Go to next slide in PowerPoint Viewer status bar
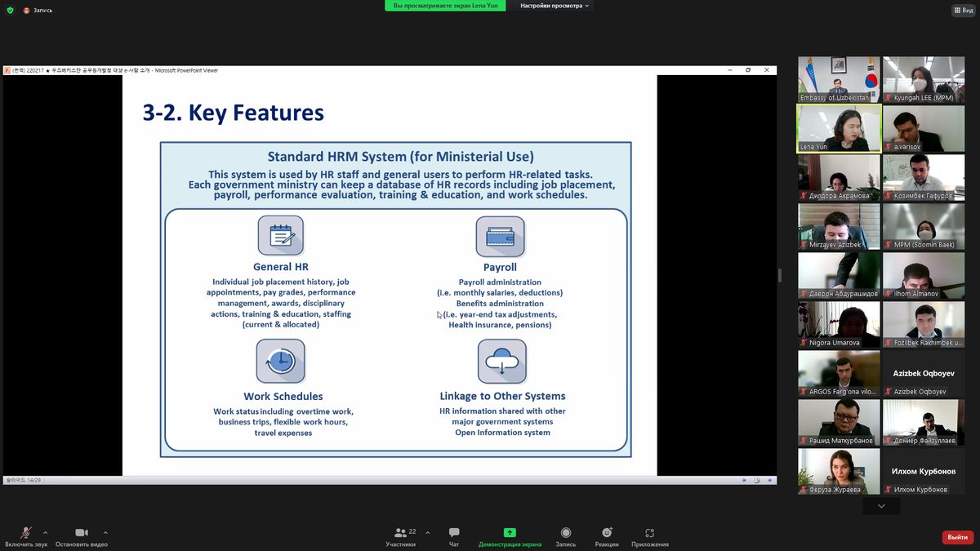Screen dimensions: 980x551 click(x=768, y=480)
